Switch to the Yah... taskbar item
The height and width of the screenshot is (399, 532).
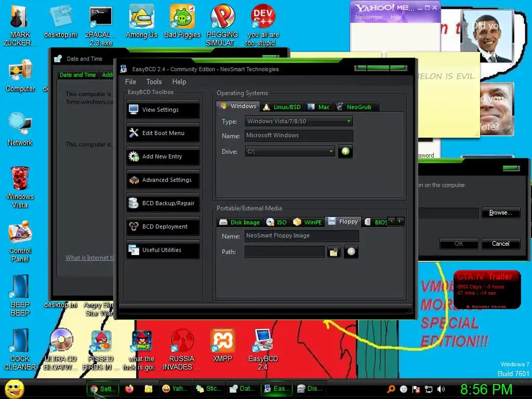pyautogui.click(x=175, y=389)
